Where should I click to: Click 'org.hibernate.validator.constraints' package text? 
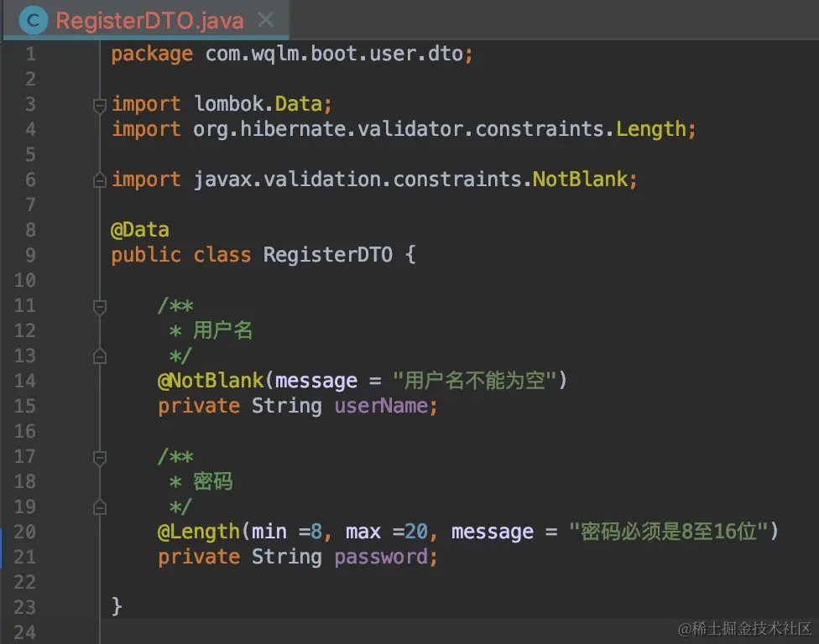click(399, 129)
